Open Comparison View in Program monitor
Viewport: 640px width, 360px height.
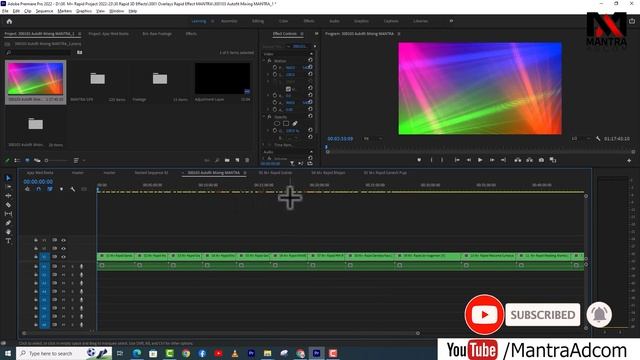click(x=553, y=160)
